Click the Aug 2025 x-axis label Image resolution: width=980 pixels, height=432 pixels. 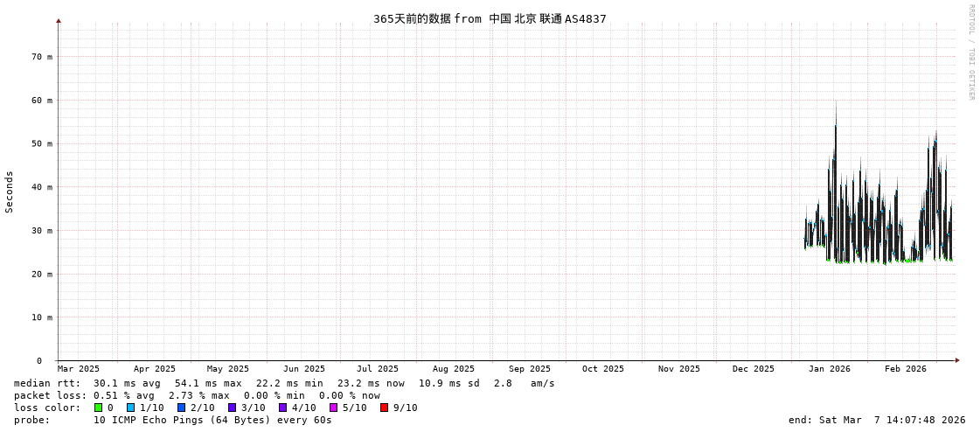coord(454,369)
